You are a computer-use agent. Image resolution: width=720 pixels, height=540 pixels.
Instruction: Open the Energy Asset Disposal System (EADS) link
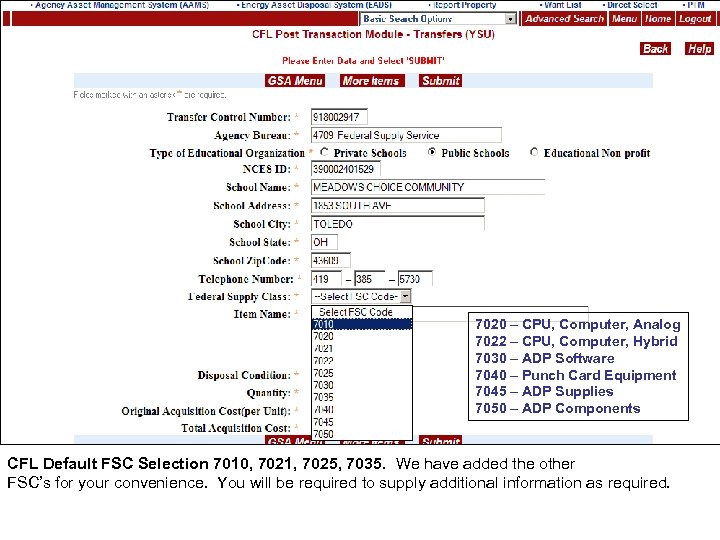(x=316, y=5)
